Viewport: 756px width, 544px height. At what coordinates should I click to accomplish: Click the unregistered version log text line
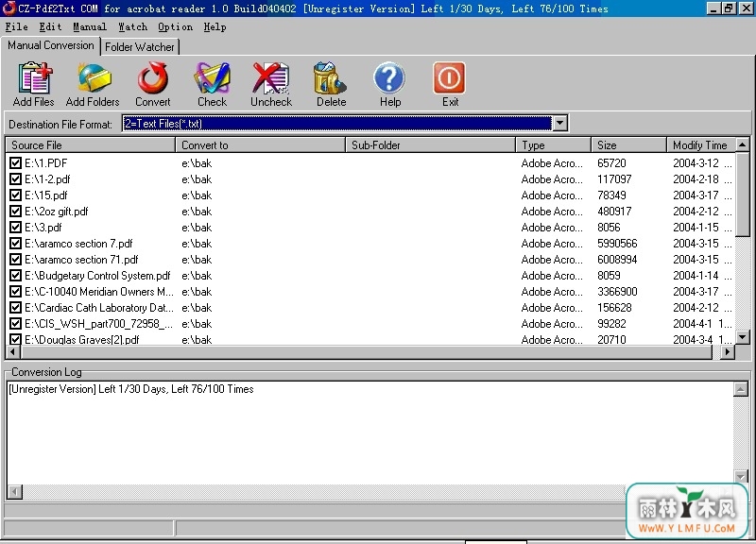pos(131,389)
